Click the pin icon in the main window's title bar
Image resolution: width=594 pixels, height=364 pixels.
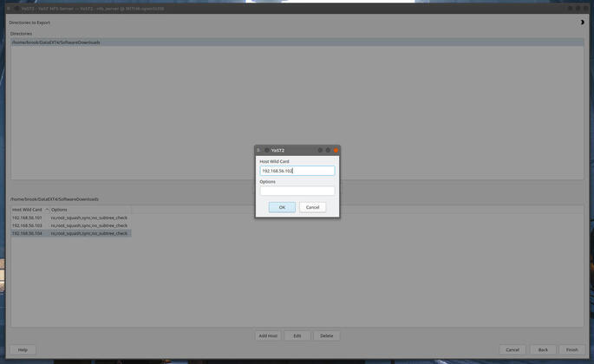[x=16, y=8]
